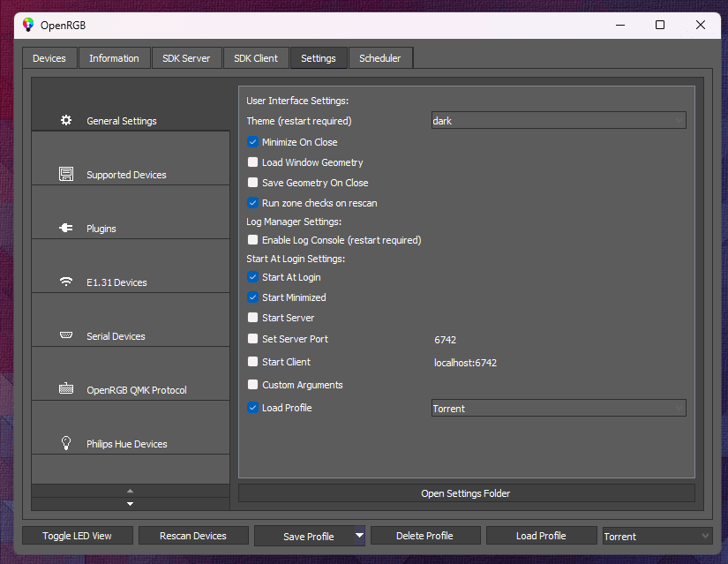Uncheck Start At Login
Screen dimensions: 728x564
[252, 277]
